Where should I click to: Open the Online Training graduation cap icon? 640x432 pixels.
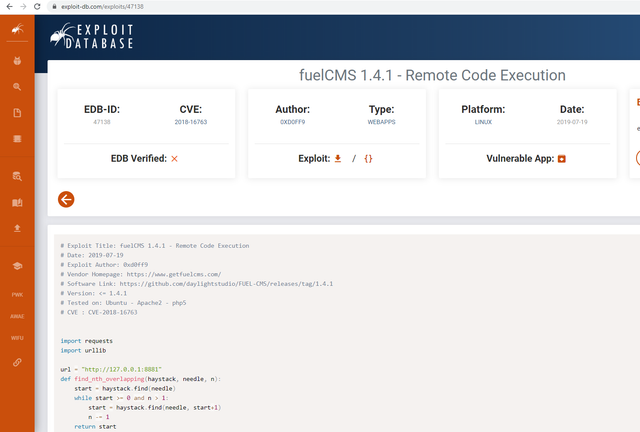click(x=17, y=266)
